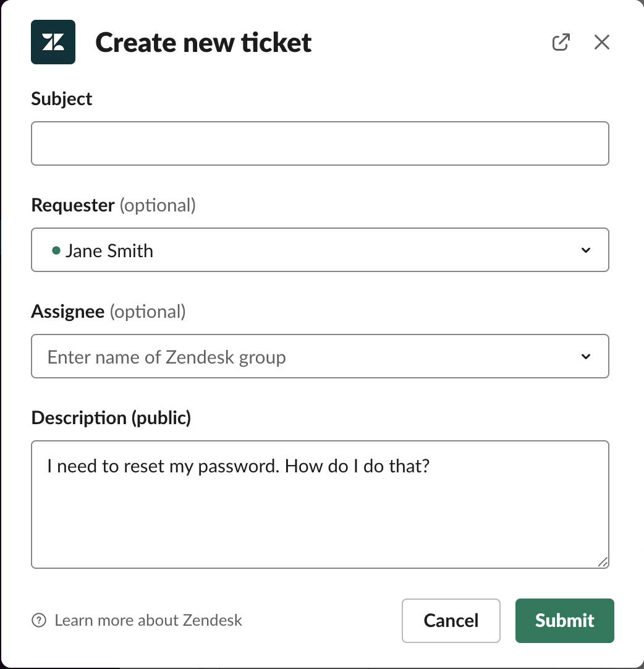
Task: Click the Create new ticket heading
Action: coord(203,43)
